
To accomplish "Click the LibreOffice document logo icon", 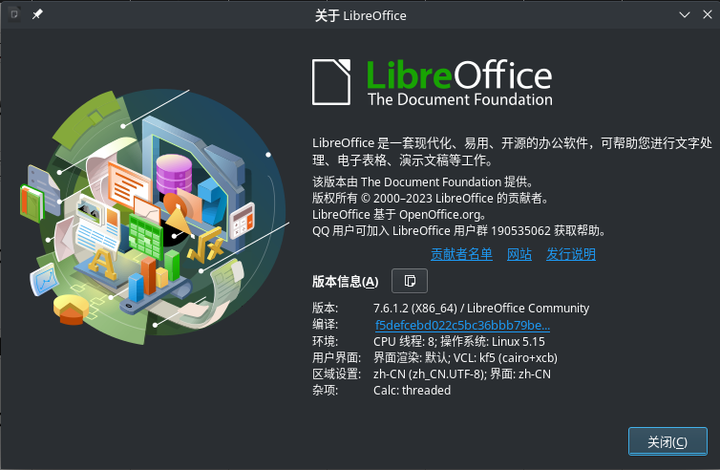I will click(x=333, y=82).
